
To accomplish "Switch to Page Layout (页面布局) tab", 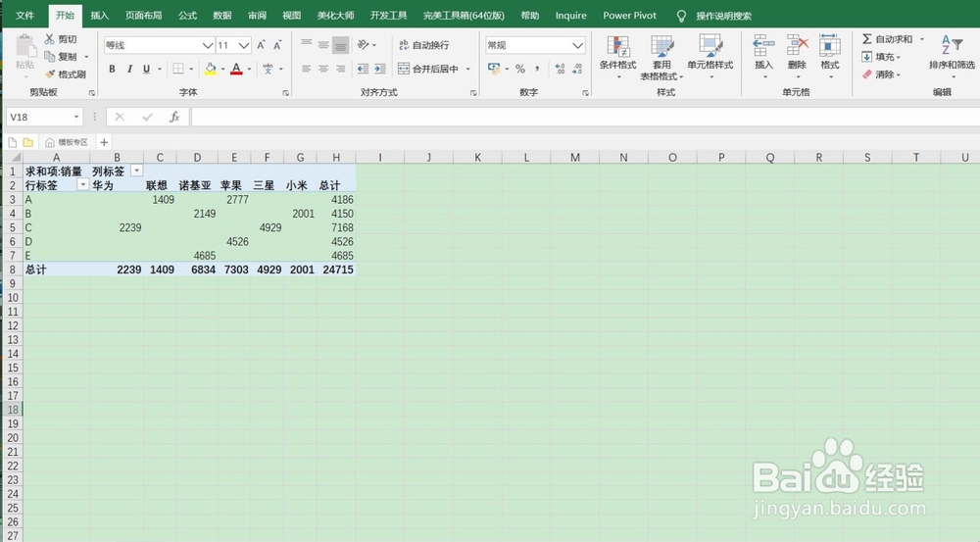I will pyautogui.click(x=143, y=15).
